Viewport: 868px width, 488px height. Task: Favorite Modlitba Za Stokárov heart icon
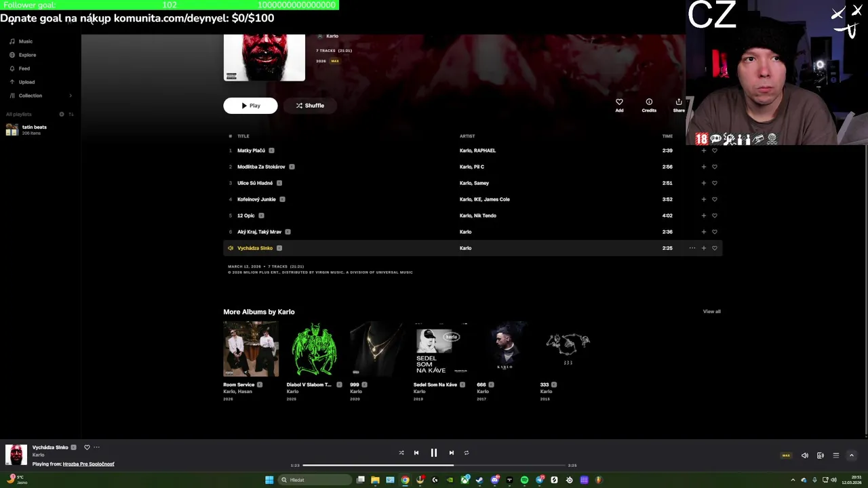tap(714, 167)
